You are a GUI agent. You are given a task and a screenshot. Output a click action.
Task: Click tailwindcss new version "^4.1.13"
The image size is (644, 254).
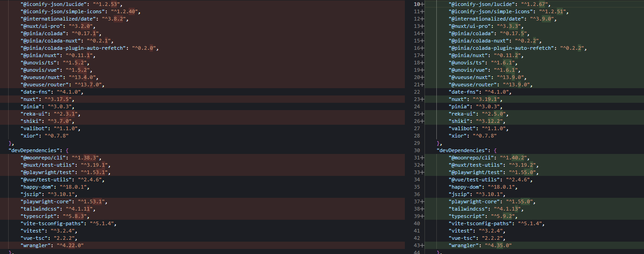point(508,209)
